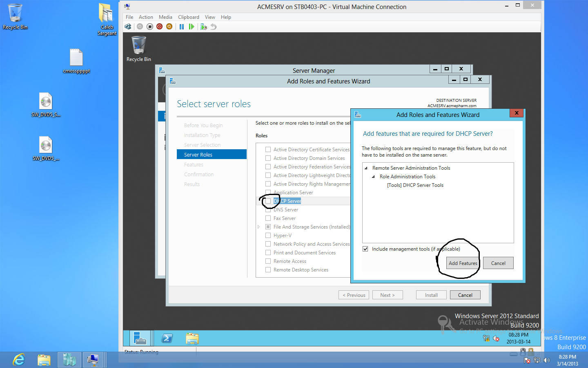Click the Revert undo arrow icon
The height and width of the screenshot is (368, 588).
click(213, 27)
